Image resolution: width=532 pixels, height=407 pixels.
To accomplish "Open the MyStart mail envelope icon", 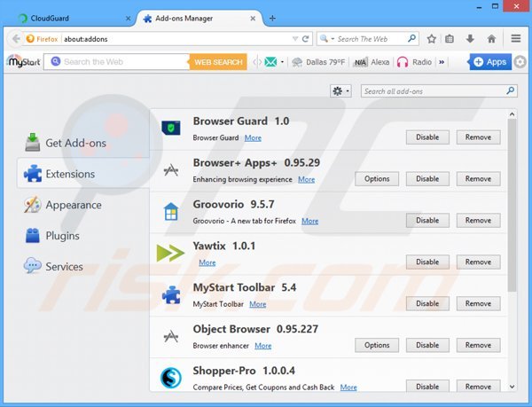I will pos(270,62).
